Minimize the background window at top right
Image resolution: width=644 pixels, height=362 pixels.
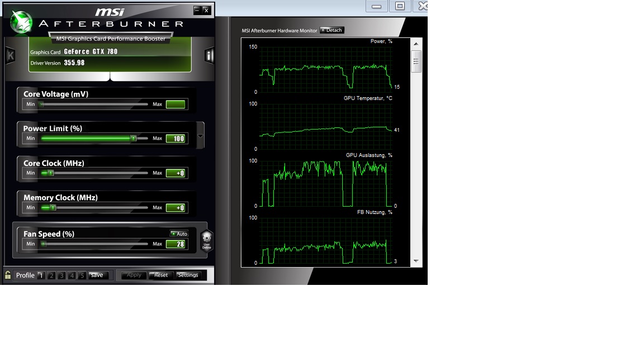coord(376,6)
